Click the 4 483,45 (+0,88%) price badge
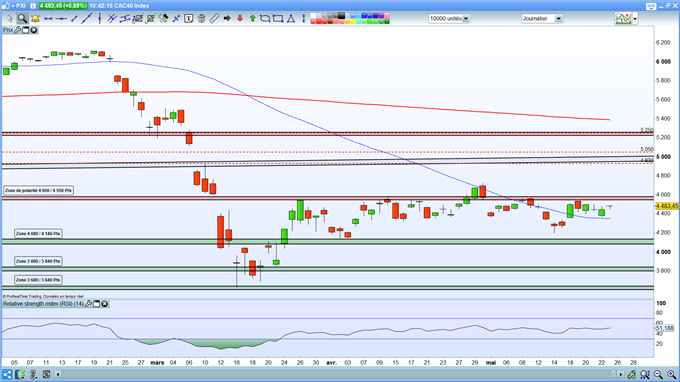The height and width of the screenshot is (382, 680). (x=63, y=6)
